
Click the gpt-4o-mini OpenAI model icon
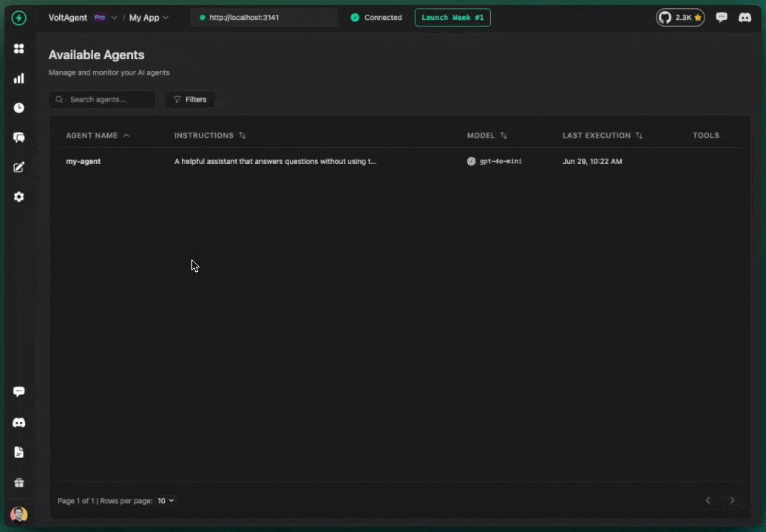coord(471,161)
